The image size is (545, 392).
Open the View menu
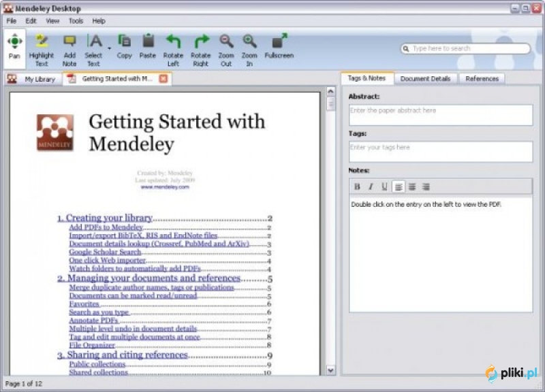pos(52,21)
